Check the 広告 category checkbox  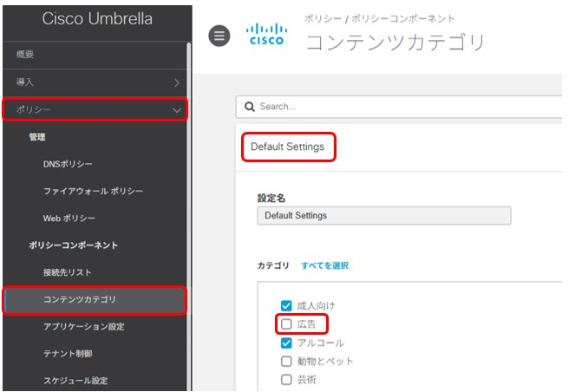click(x=286, y=323)
